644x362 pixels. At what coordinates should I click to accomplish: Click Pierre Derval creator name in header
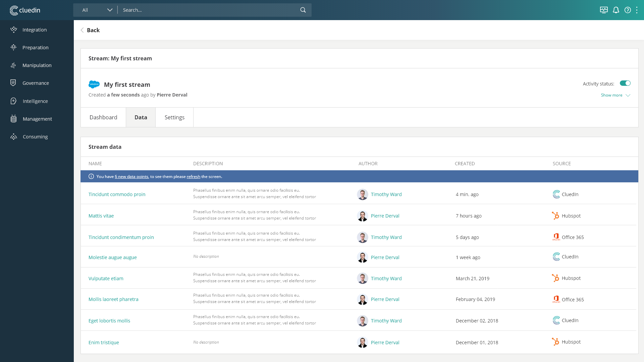(172, 95)
